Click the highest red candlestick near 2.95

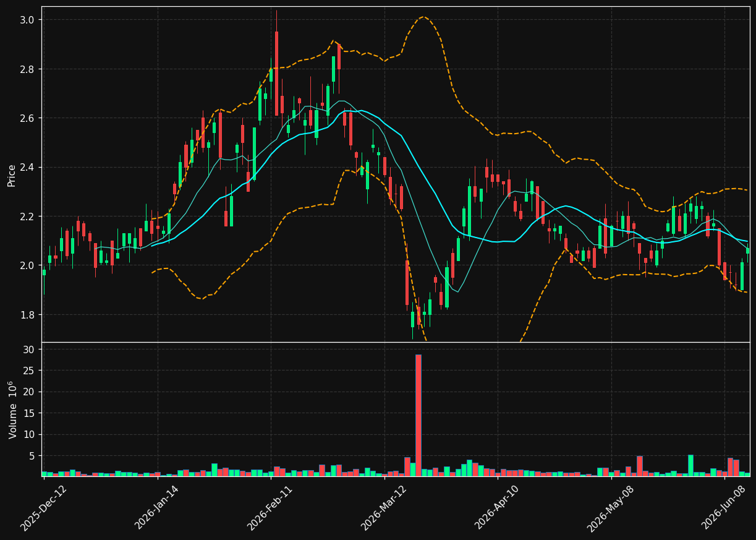[x=276, y=74]
